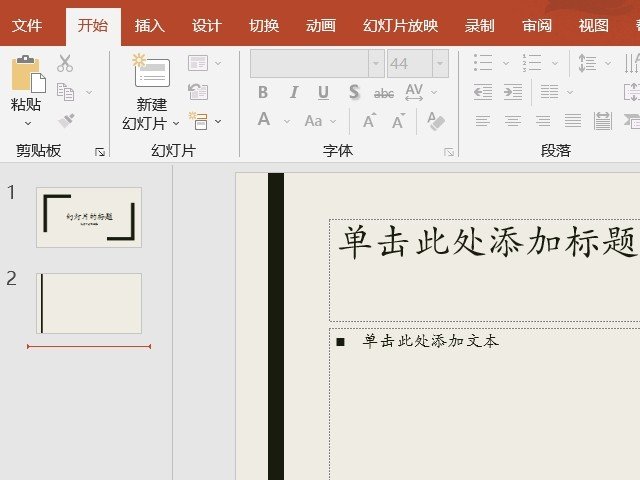Toggle italic formatting
Screen dimensions: 640x480
pos(293,92)
